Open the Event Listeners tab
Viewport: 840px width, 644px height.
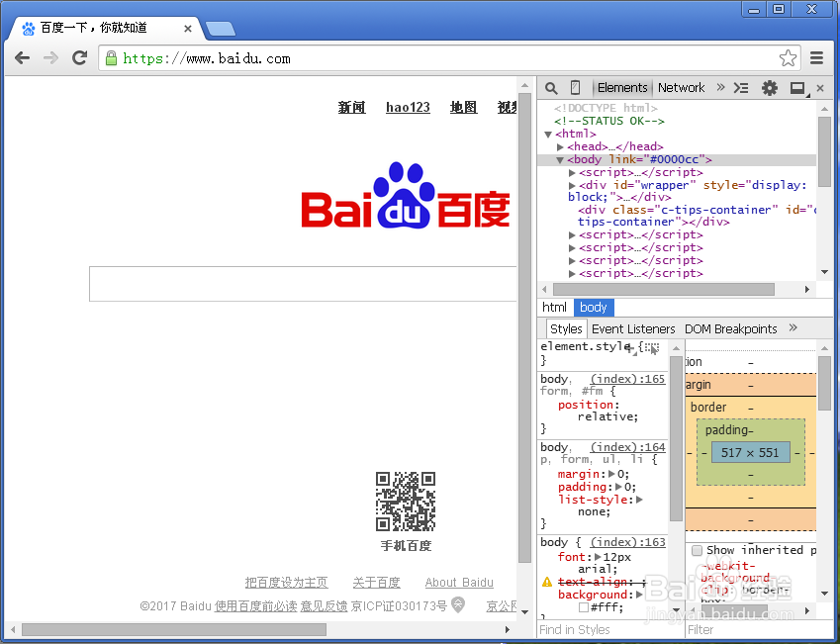point(633,328)
